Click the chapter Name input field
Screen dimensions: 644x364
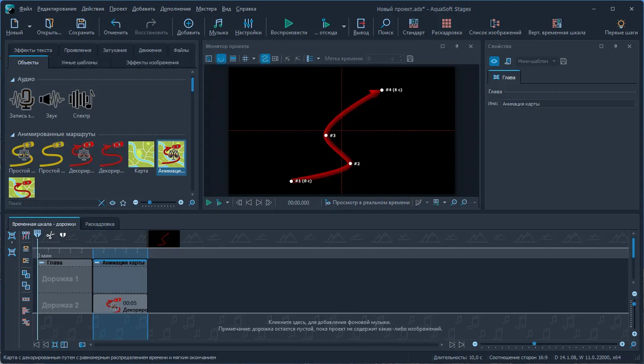point(568,104)
